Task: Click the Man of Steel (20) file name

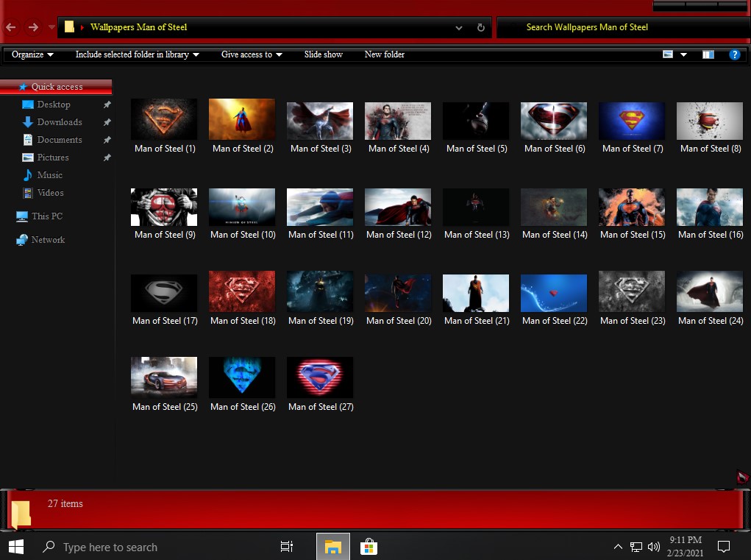Action: [x=399, y=321]
